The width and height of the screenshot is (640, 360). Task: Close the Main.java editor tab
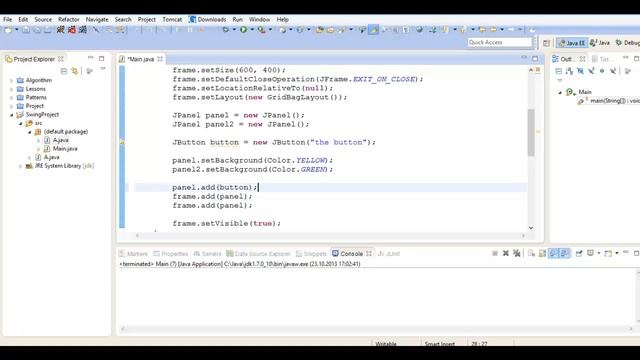point(160,59)
